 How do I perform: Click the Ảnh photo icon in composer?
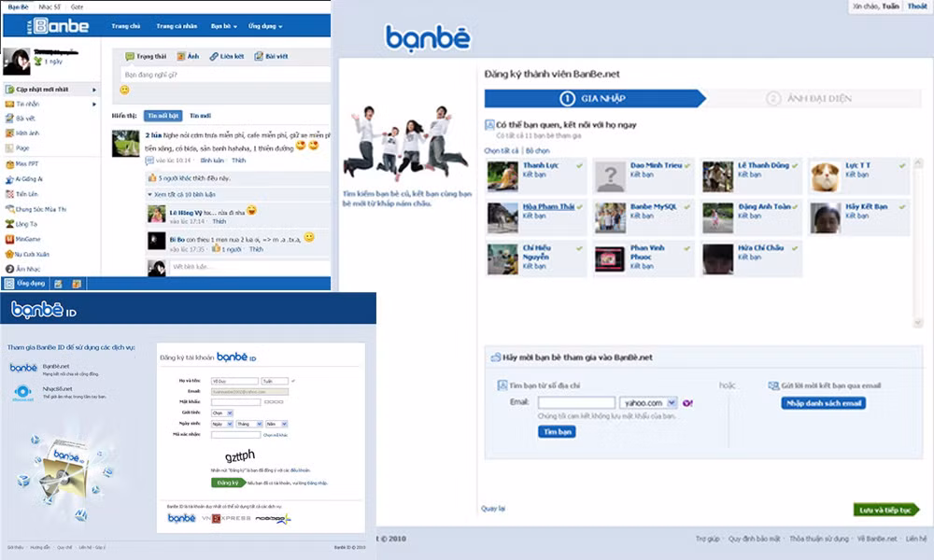point(182,56)
